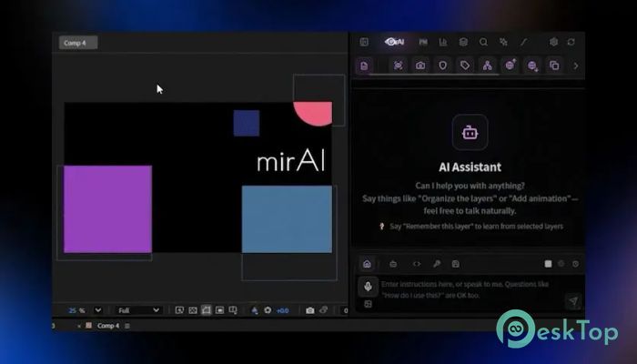Click the AI Assistant robot icon
This screenshot has height=364, width=637.
click(x=470, y=133)
